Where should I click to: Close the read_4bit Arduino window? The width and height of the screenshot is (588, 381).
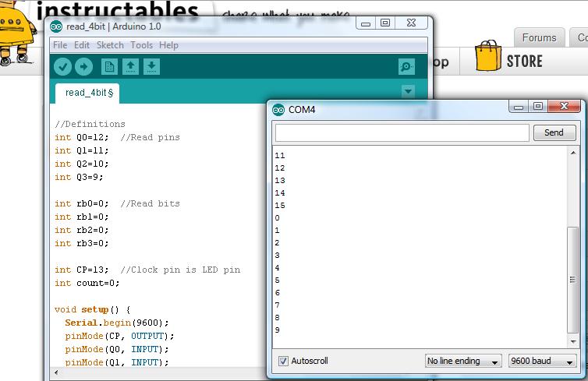[x=412, y=23]
